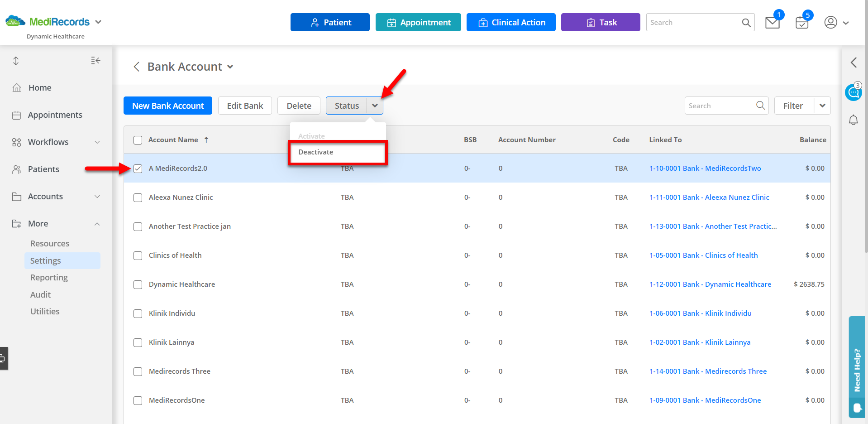The width and height of the screenshot is (868, 424).
Task: Expand the MediRecords practice dropdown
Action: (98, 22)
